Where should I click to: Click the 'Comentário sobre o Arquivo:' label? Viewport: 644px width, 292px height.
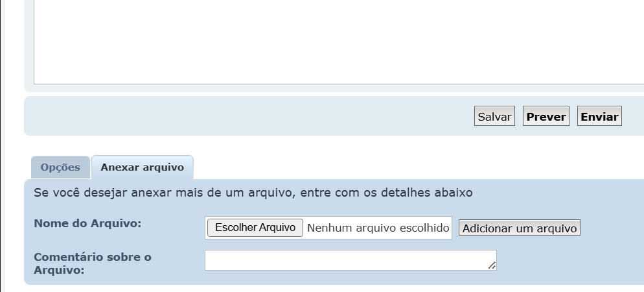(x=92, y=263)
